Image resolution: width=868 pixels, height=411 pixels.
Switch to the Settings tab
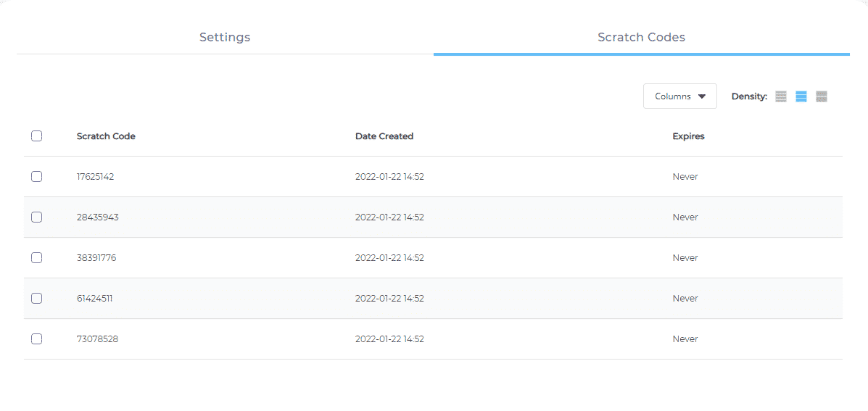225,37
